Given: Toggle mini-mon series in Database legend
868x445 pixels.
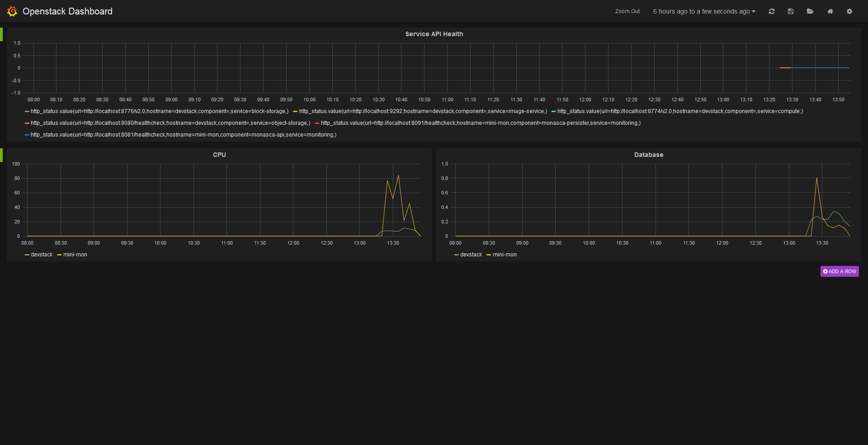Looking at the screenshot, I should [505, 255].
